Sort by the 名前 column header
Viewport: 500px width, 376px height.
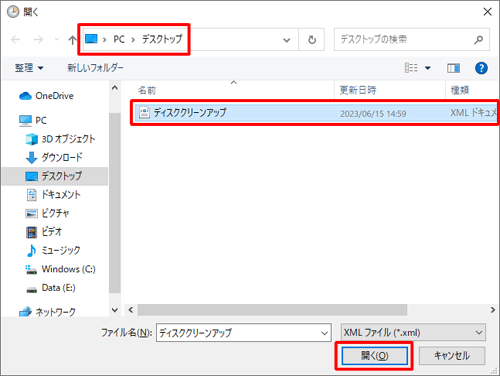[147, 90]
